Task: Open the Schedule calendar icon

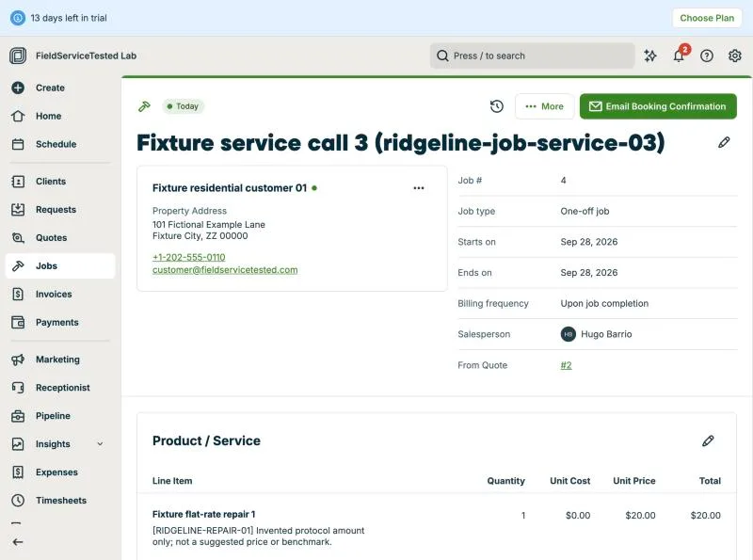Action: pyautogui.click(x=18, y=144)
